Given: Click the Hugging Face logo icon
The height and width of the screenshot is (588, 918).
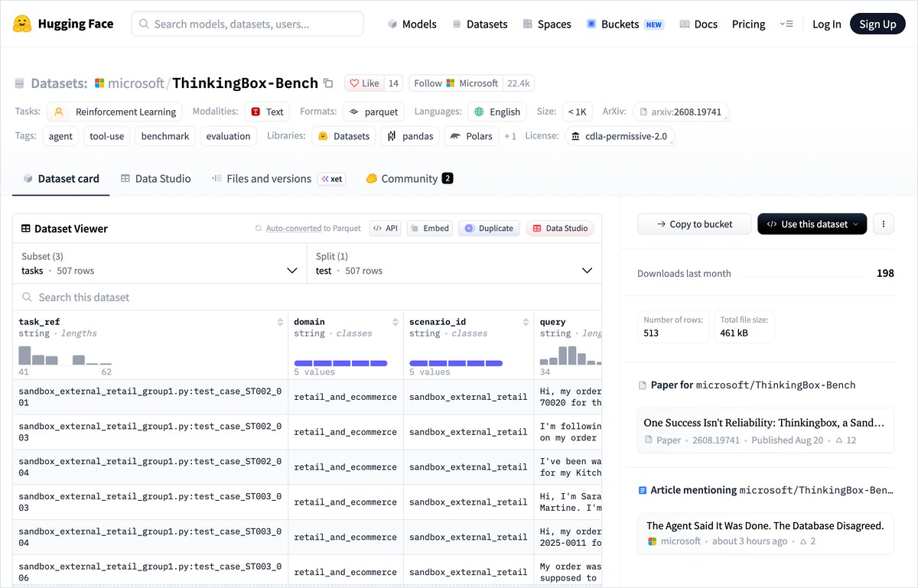Looking at the screenshot, I should [21, 24].
